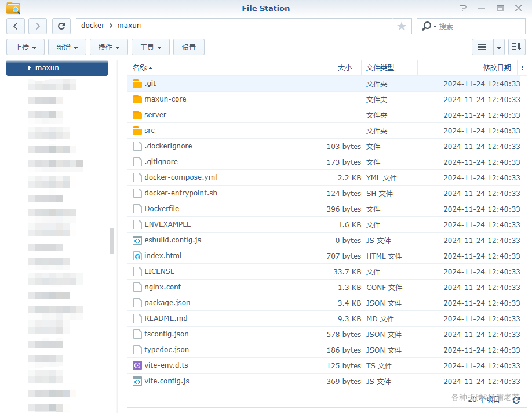Open the 操作 action dropdown

[109, 47]
